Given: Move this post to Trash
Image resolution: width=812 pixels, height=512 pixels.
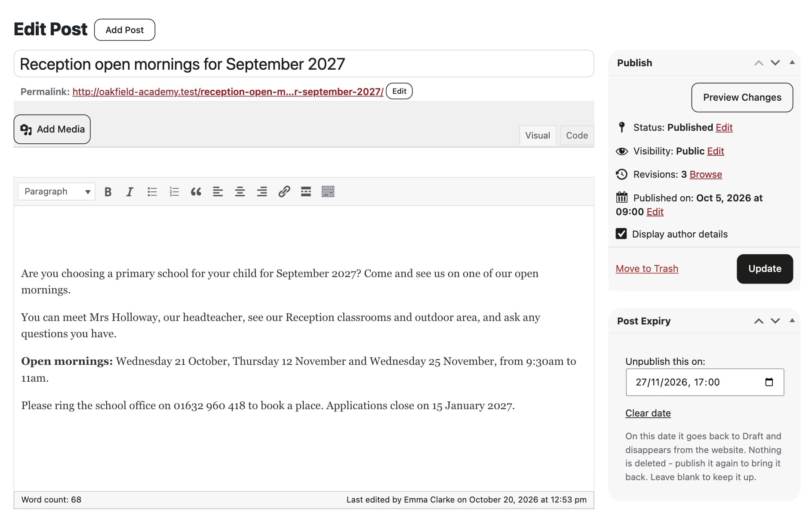Looking at the screenshot, I should [x=647, y=268].
